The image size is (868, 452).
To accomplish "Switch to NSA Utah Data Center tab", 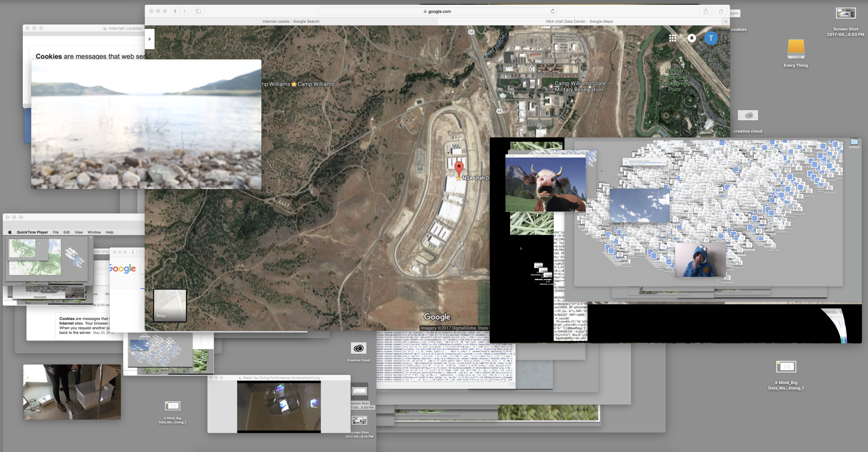I will pos(579,22).
